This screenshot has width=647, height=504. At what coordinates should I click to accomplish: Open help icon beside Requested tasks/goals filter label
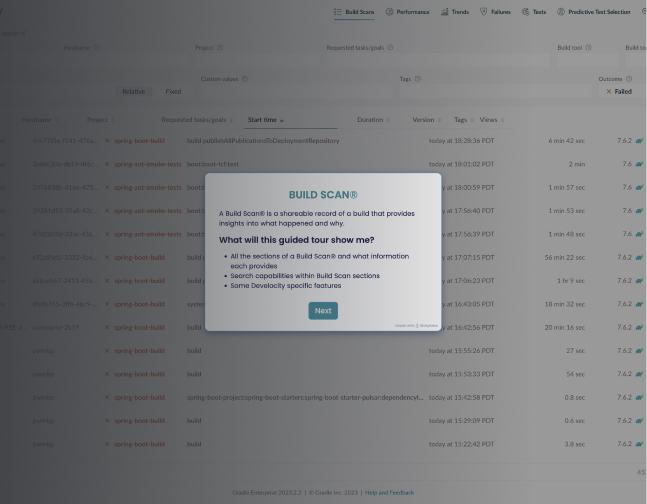(x=390, y=47)
